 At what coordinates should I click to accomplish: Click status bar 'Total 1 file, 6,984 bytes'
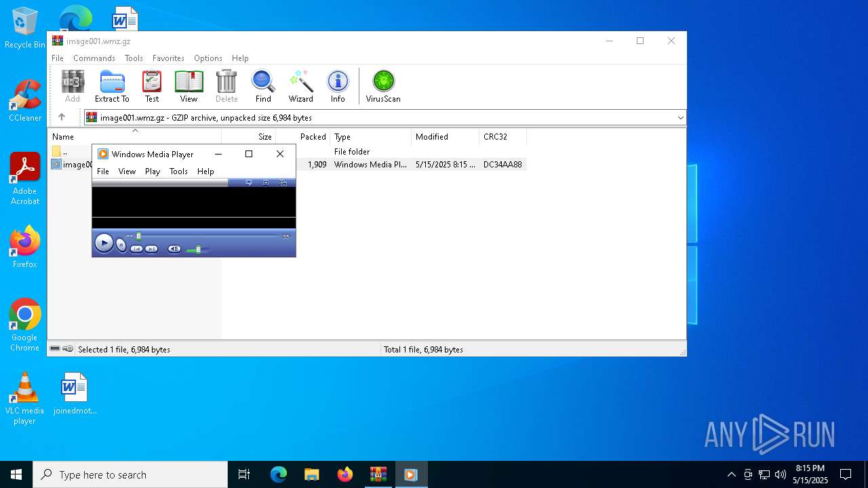(x=423, y=350)
